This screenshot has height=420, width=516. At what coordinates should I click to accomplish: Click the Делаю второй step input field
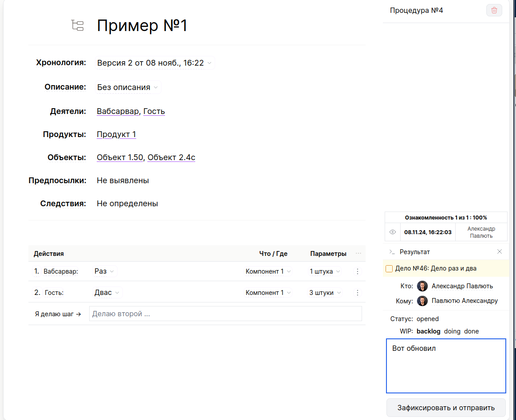225,314
